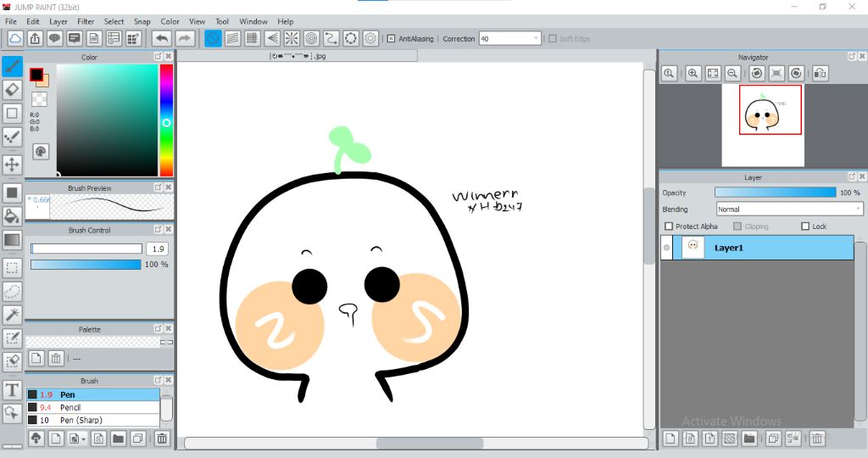This screenshot has width=868, height=458.
Task: Switch to the .jpg document tab
Action: (298, 56)
